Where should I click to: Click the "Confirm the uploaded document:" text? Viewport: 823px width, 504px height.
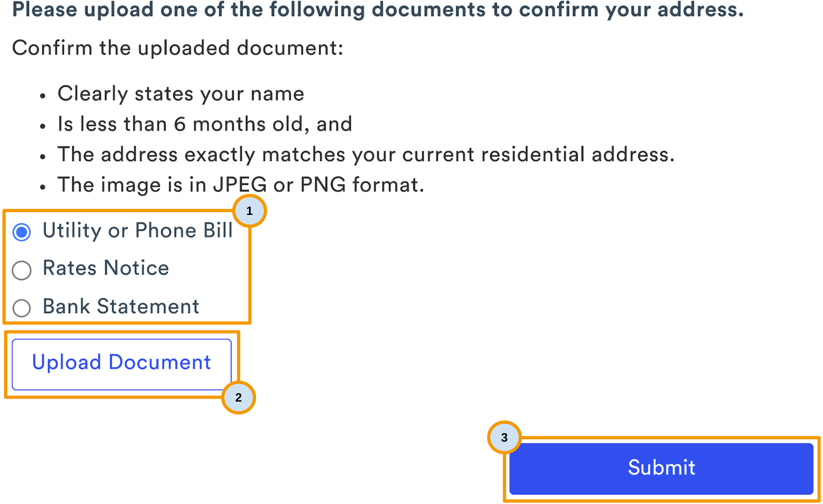click(178, 48)
